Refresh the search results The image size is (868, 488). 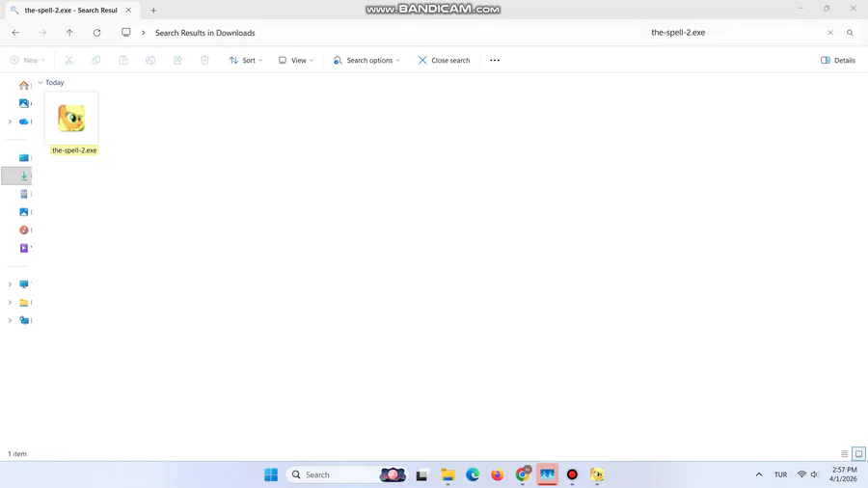[x=96, y=33]
